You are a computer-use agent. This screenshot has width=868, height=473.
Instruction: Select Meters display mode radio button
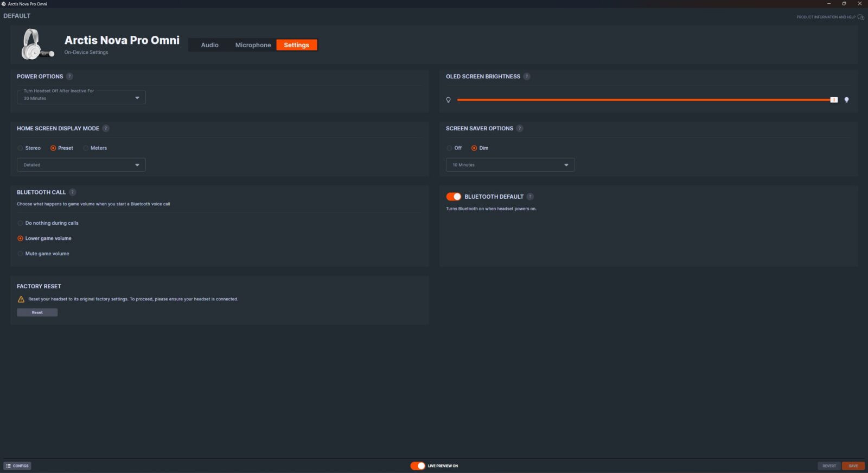(x=86, y=148)
